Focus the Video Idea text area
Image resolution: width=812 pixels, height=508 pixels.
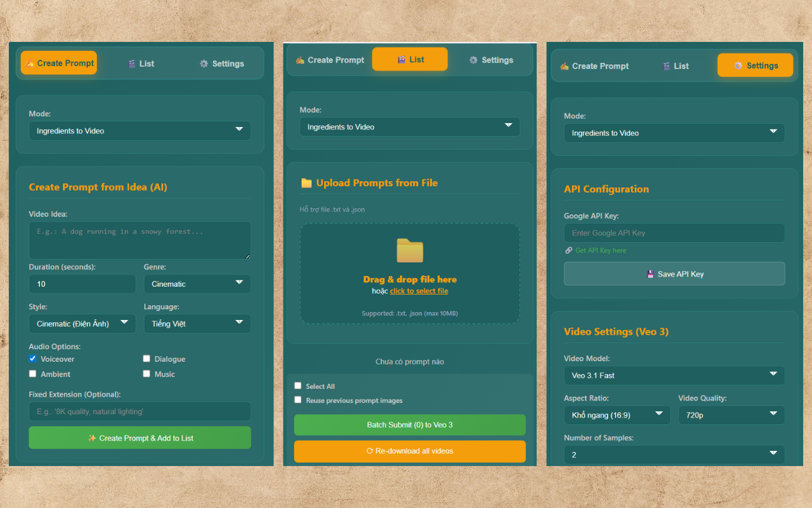pyautogui.click(x=140, y=240)
